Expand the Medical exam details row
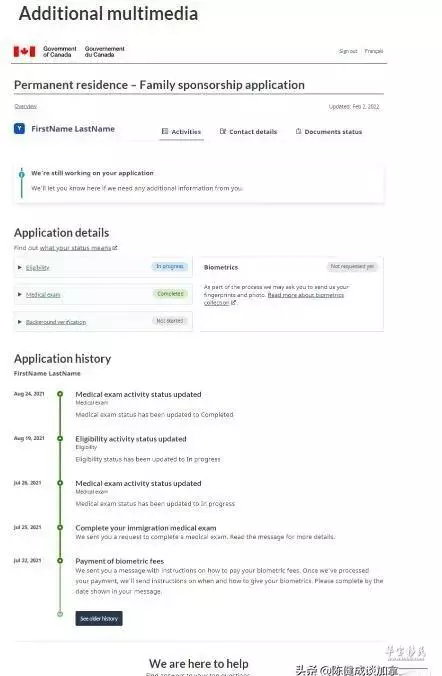 coord(103,294)
